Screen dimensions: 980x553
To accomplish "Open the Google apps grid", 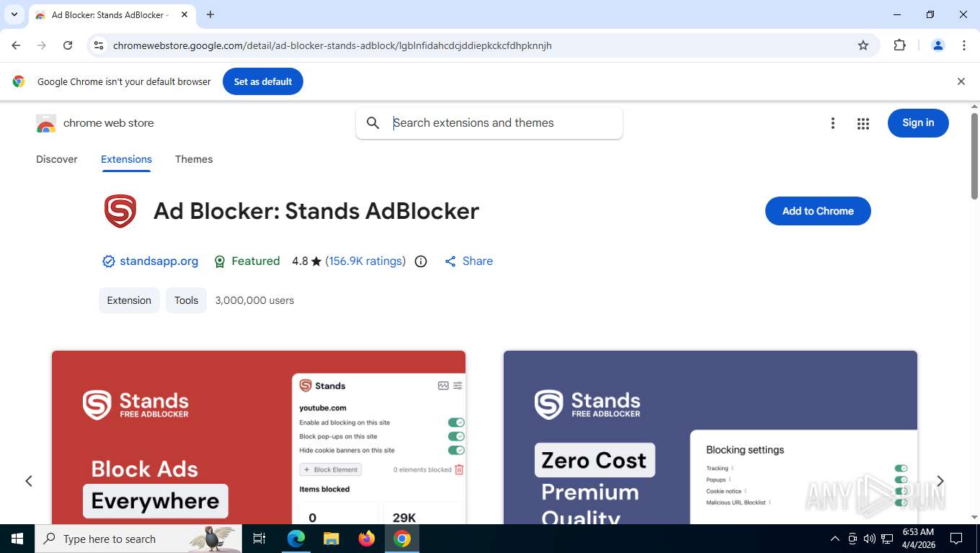I will [863, 123].
